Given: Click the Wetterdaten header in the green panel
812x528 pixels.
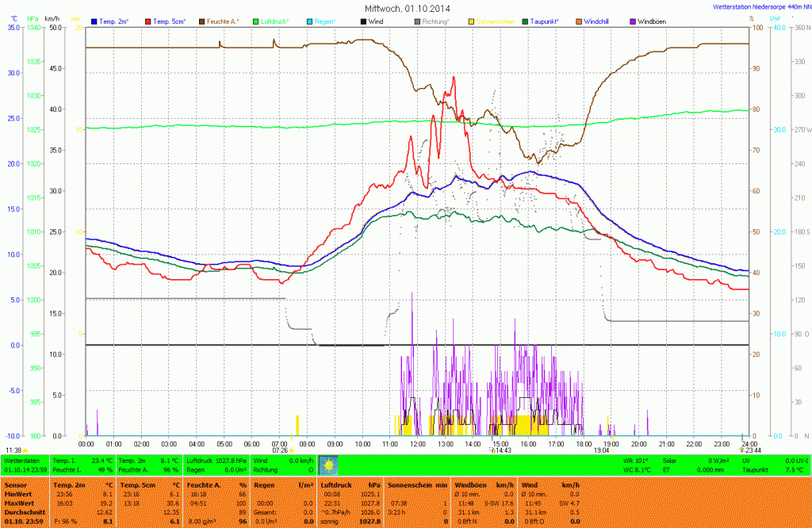Looking at the screenshot, I should click(x=22, y=460).
